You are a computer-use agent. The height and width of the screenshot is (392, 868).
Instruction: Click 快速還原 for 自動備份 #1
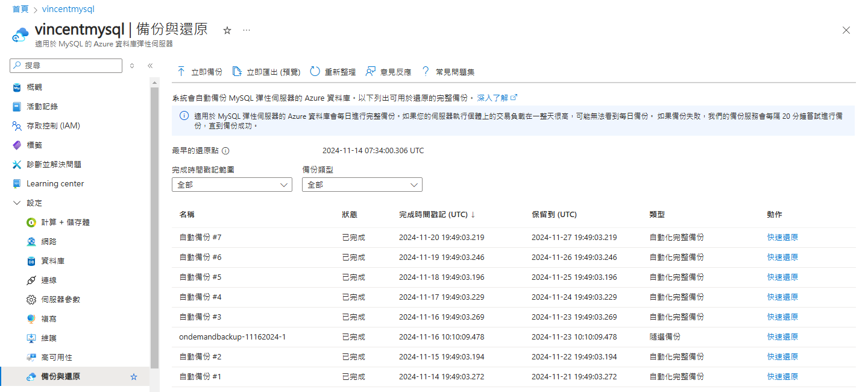[x=782, y=377]
